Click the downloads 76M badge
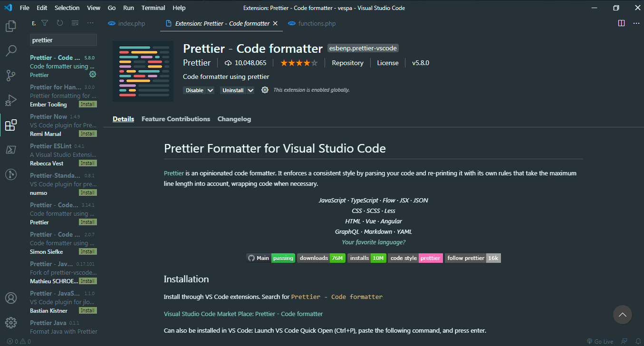 (321, 258)
